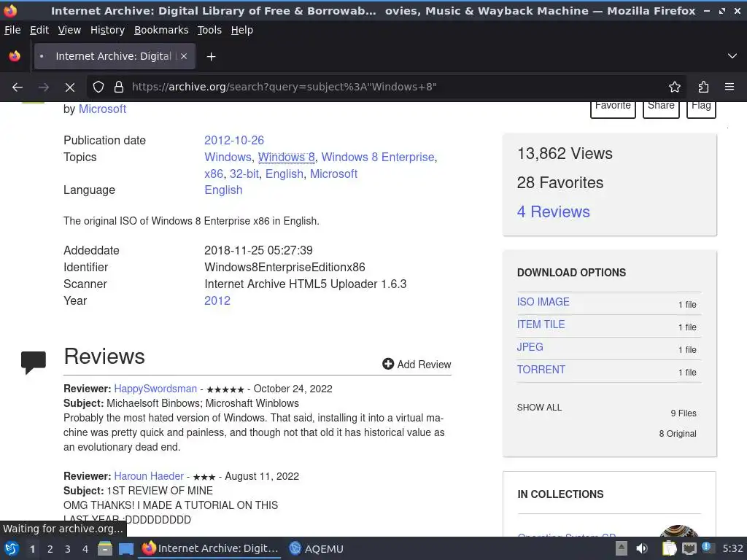747x560 pixels.
Task: Open the Help menu
Action: [x=242, y=30]
